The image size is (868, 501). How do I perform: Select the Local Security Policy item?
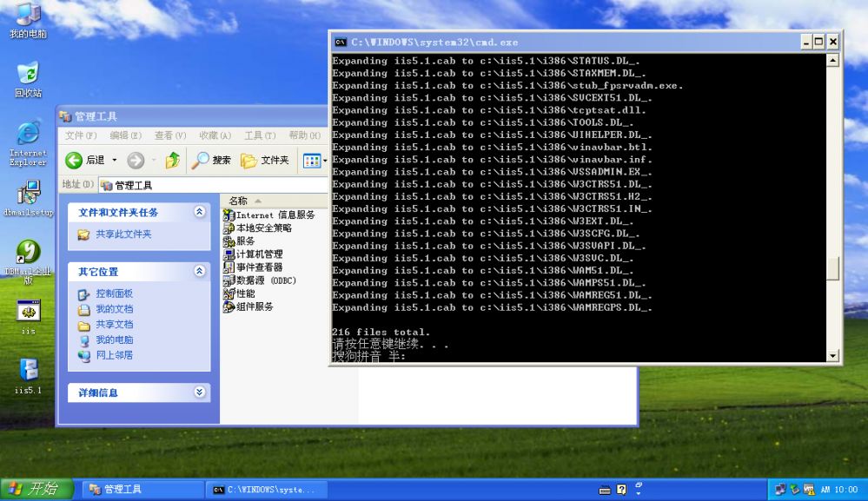click(257, 227)
